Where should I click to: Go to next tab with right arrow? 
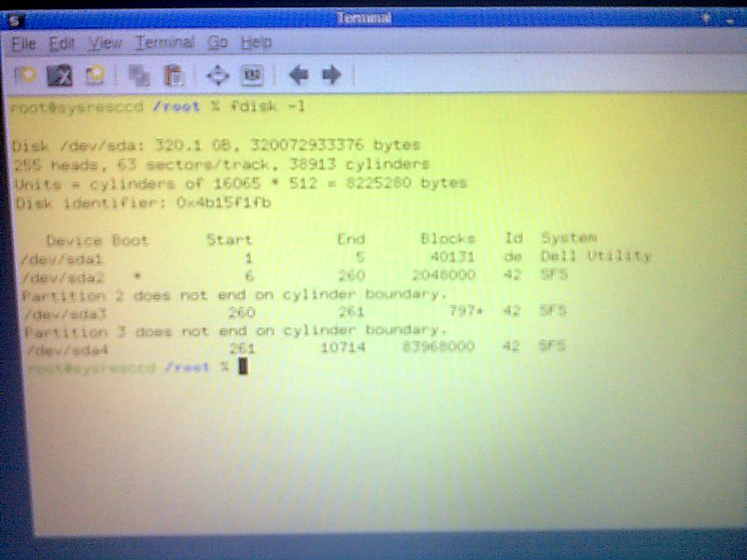coord(330,75)
